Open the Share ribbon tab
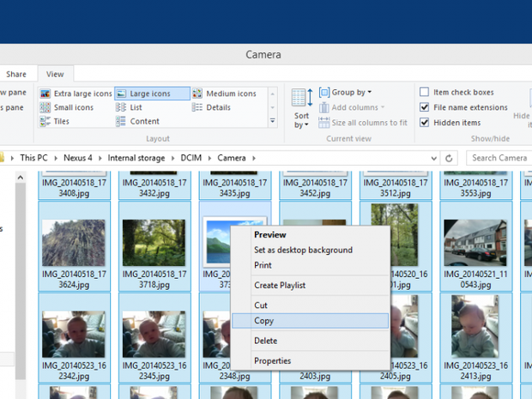The height and width of the screenshot is (399, 532). tap(16, 74)
